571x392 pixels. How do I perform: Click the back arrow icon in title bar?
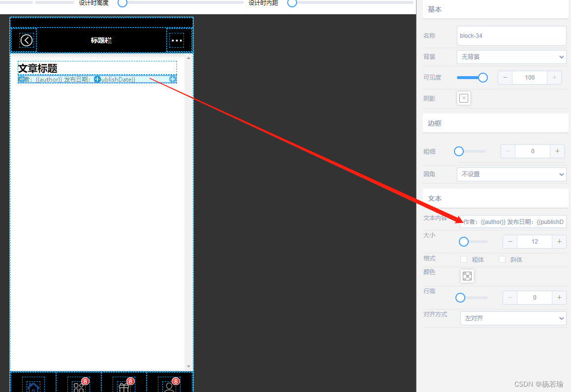(x=27, y=40)
